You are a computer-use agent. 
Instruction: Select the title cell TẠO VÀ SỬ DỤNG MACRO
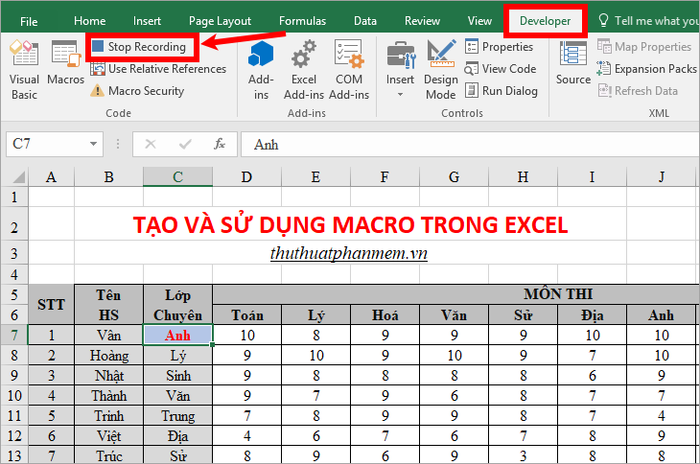(350, 225)
